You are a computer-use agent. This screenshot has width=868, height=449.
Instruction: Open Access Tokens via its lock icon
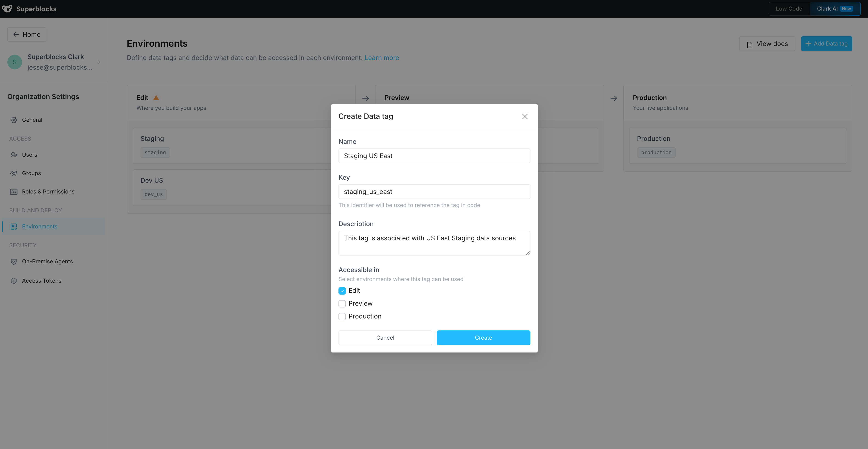click(x=14, y=281)
